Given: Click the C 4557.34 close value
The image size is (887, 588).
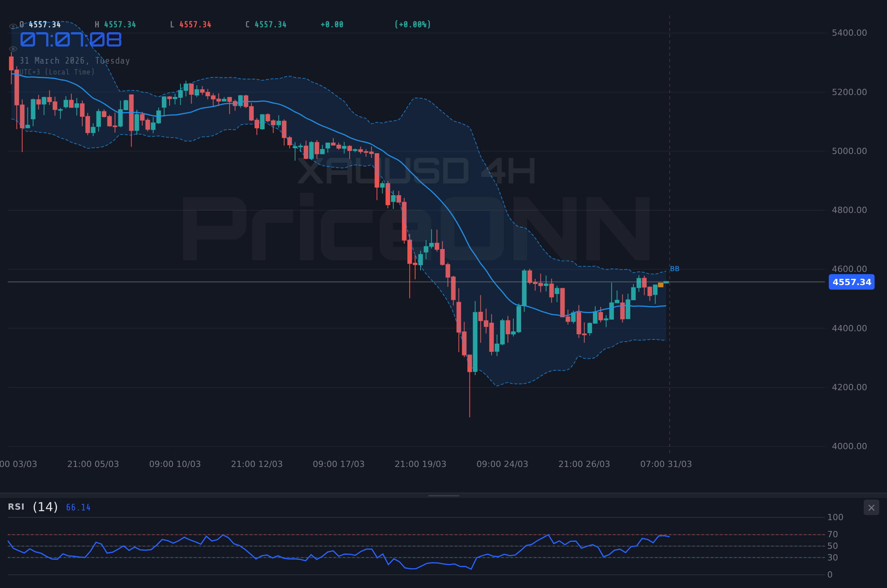Looking at the screenshot, I should click(x=266, y=24).
